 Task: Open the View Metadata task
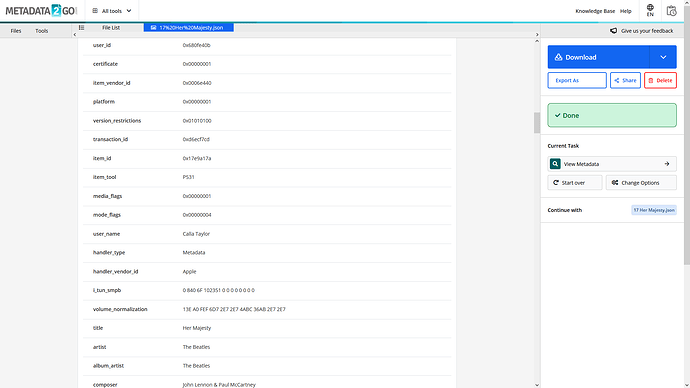(x=612, y=164)
